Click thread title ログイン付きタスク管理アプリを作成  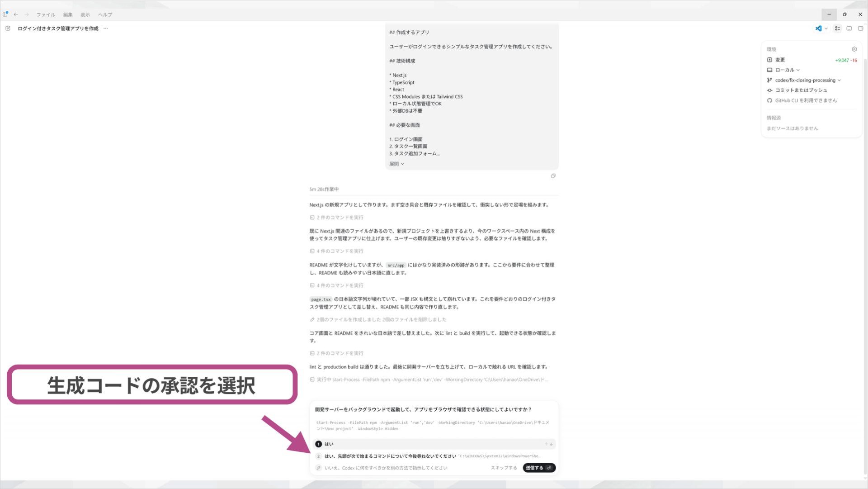coord(58,28)
